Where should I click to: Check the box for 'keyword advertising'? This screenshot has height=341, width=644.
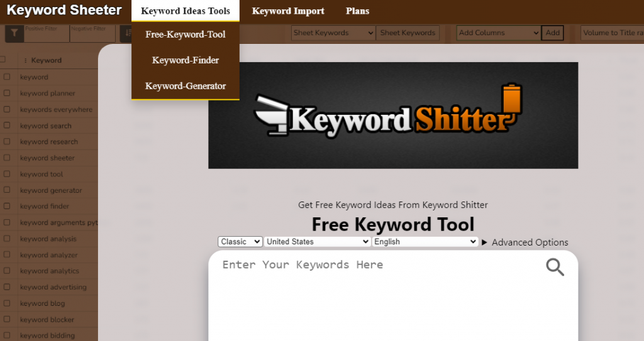[x=7, y=287]
